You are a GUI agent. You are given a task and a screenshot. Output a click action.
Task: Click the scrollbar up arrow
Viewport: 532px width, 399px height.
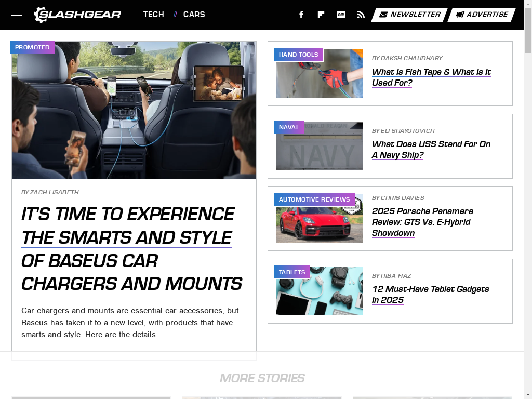[x=528, y=3]
